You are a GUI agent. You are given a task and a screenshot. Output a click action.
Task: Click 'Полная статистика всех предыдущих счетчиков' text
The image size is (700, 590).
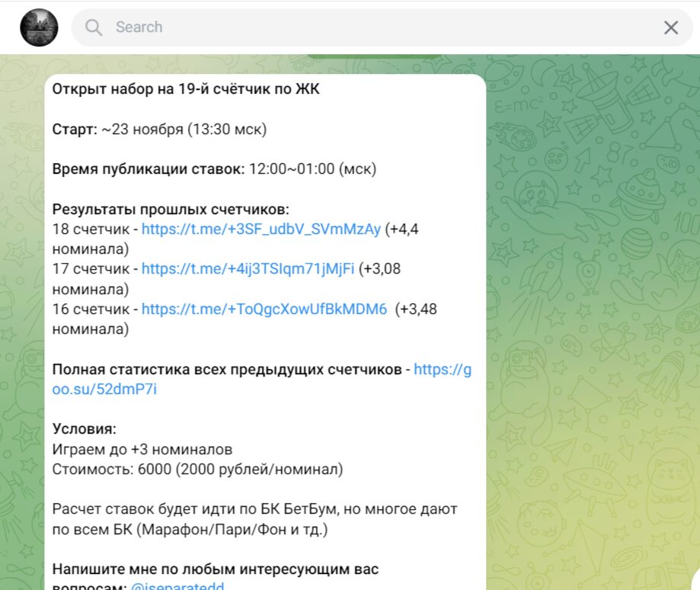(227, 370)
